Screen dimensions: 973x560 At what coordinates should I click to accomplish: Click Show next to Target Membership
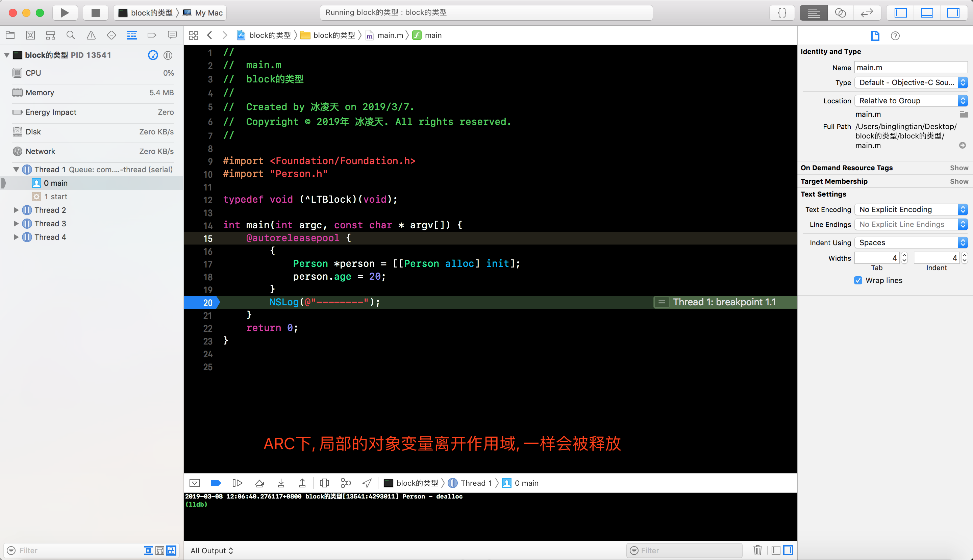point(959,181)
